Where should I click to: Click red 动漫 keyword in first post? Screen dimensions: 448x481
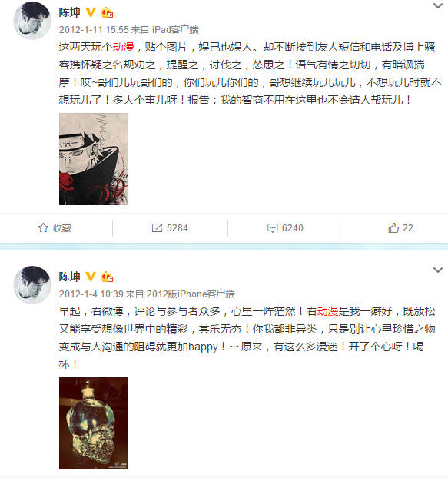124,47
